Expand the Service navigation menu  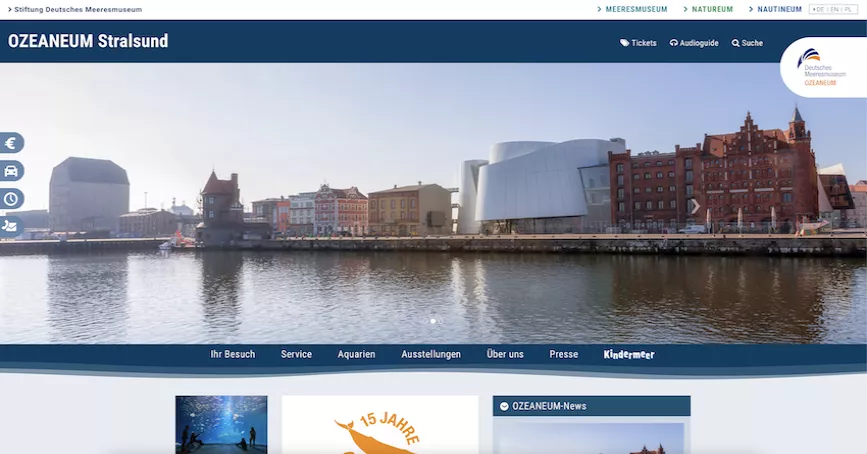click(x=296, y=354)
